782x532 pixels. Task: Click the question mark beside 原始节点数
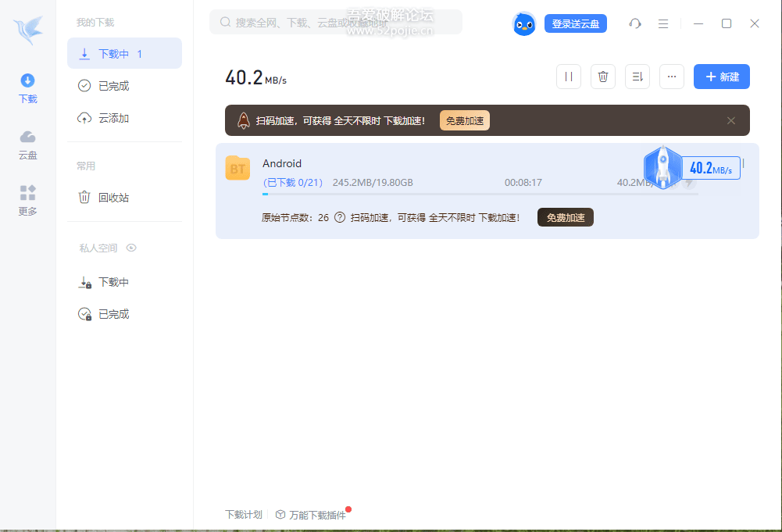[x=338, y=217]
